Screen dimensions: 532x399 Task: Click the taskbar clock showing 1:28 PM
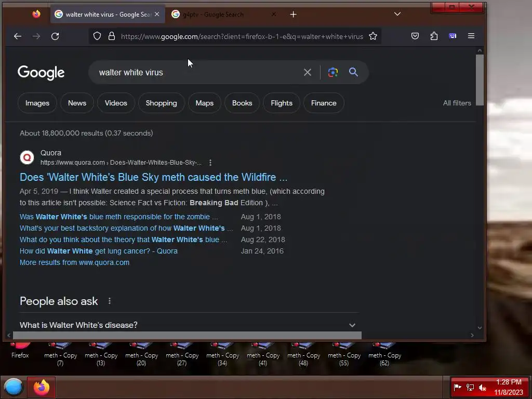[x=508, y=387]
